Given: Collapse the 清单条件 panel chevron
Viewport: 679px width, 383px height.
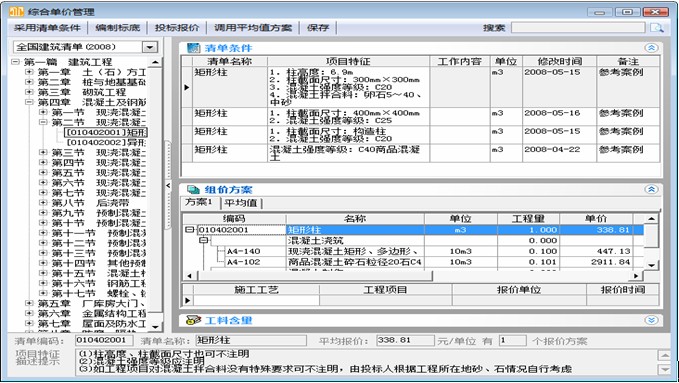Looking at the screenshot, I should click(x=651, y=48).
